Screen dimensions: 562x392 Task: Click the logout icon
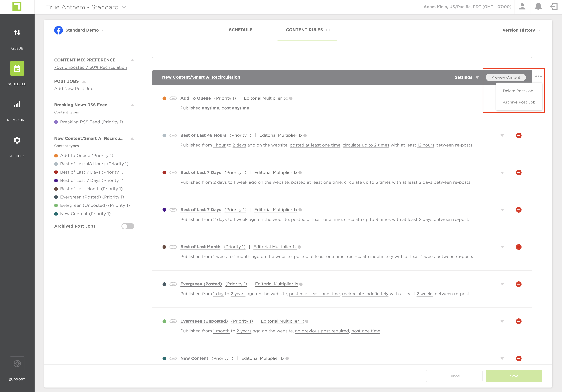[x=554, y=7]
